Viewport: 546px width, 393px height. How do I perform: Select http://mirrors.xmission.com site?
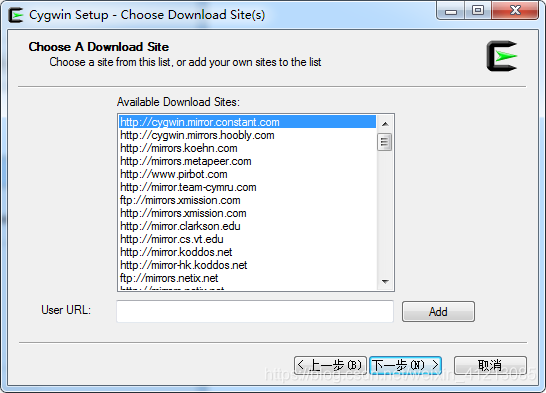248,213
